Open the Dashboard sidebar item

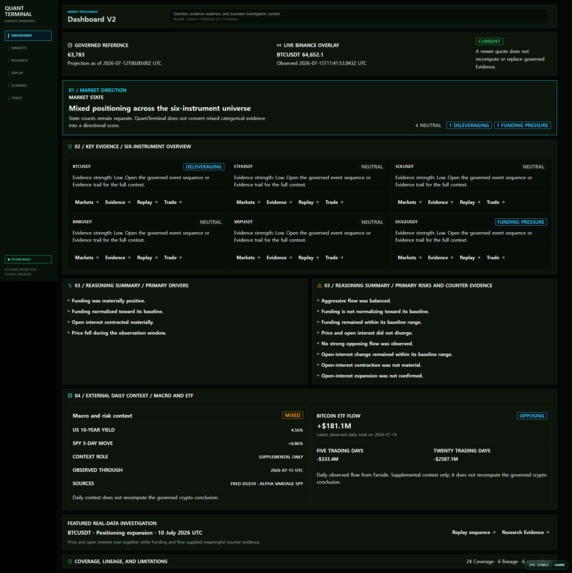28,35
